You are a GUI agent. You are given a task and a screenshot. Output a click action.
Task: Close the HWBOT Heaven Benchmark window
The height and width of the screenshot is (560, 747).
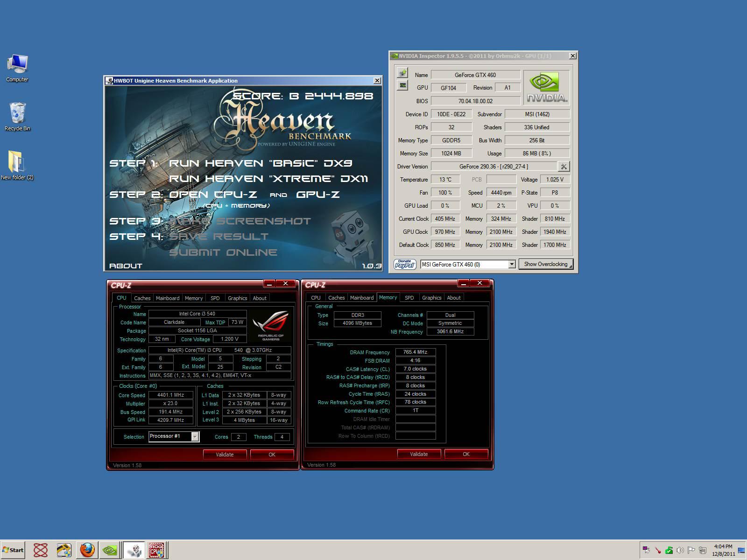point(377,81)
